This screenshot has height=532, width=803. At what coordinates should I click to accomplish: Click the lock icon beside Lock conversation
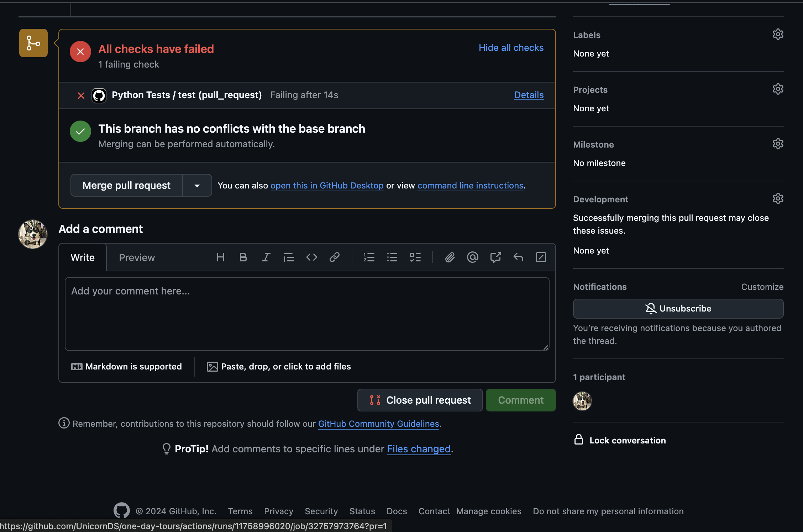tap(579, 440)
